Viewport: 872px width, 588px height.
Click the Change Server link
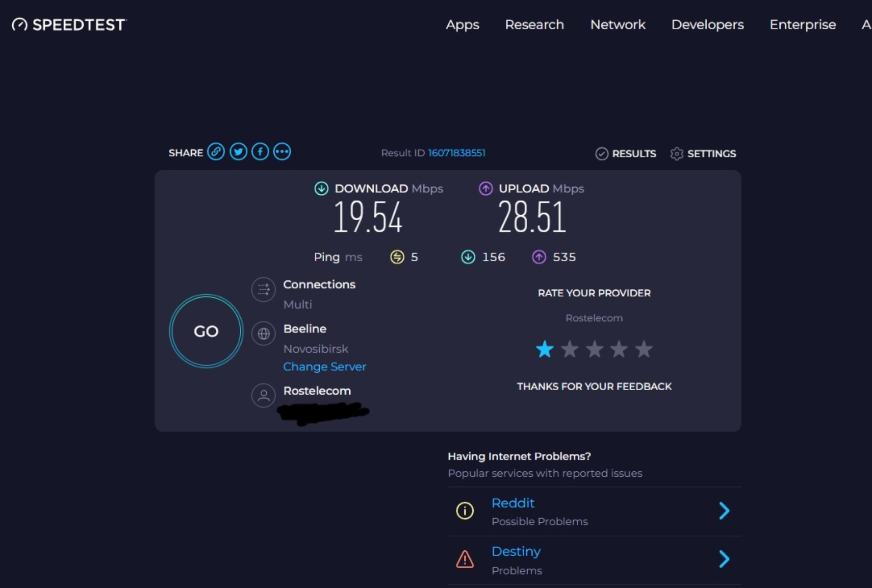point(325,366)
